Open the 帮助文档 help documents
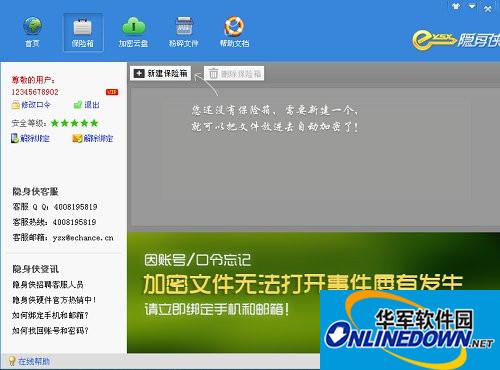This screenshot has width=500, height=370. point(234,32)
